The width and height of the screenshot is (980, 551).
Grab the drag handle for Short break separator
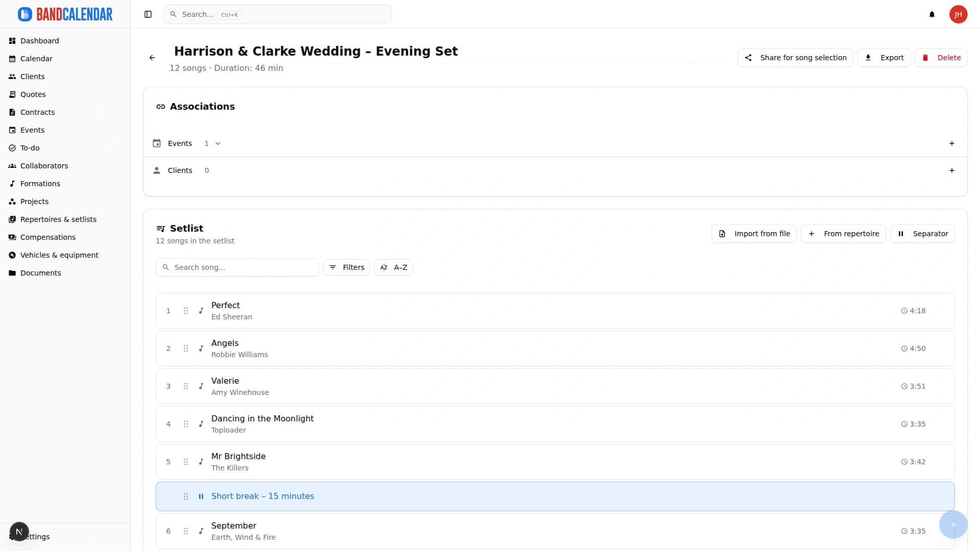coord(186,496)
